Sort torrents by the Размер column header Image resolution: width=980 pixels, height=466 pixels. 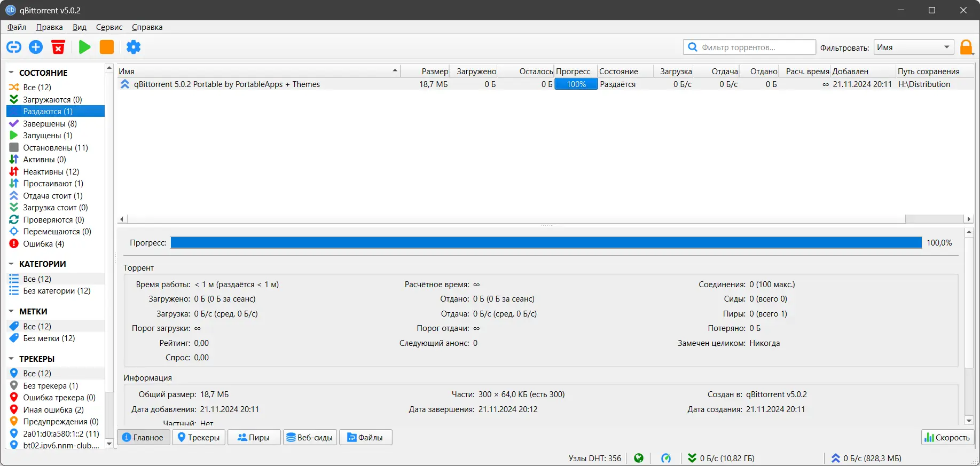point(425,71)
